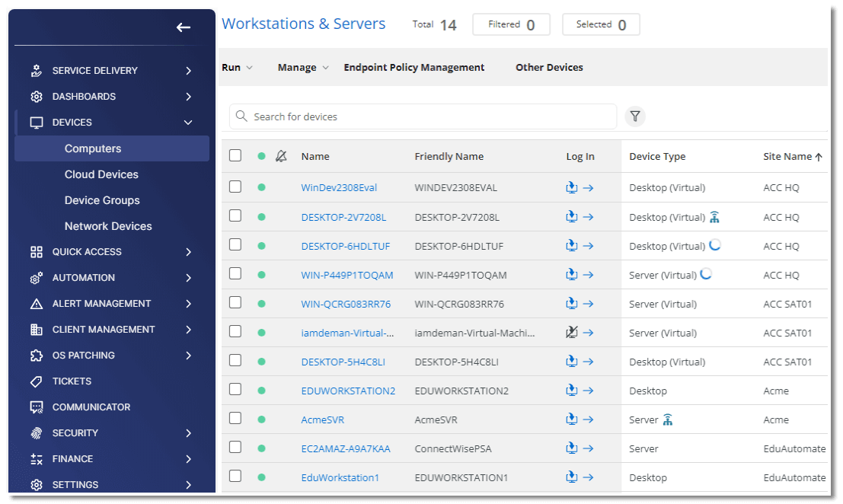Check the select-all checkbox in table header
The image size is (843, 504).
pos(235,155)
